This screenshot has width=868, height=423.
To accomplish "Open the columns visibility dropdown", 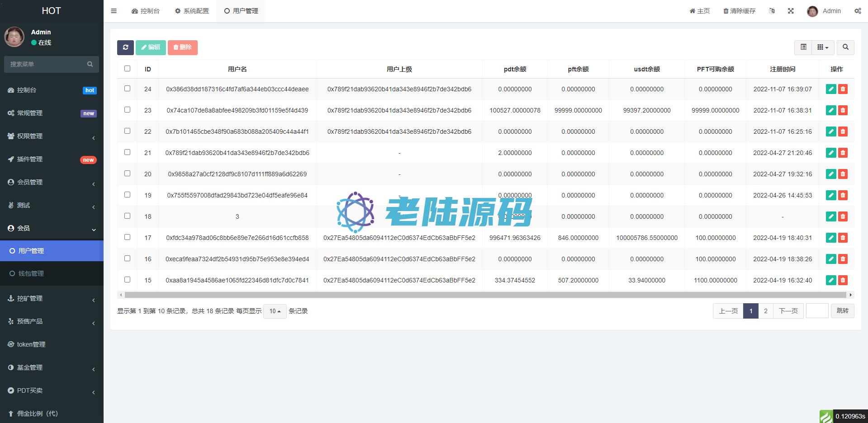I will point(823,47).
